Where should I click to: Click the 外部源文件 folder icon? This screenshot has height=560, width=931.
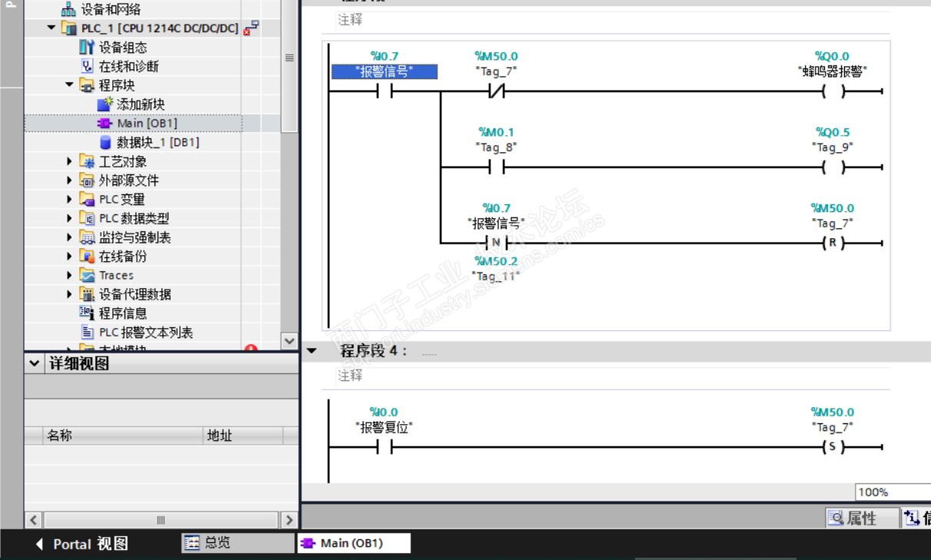[x=88, y=181]
